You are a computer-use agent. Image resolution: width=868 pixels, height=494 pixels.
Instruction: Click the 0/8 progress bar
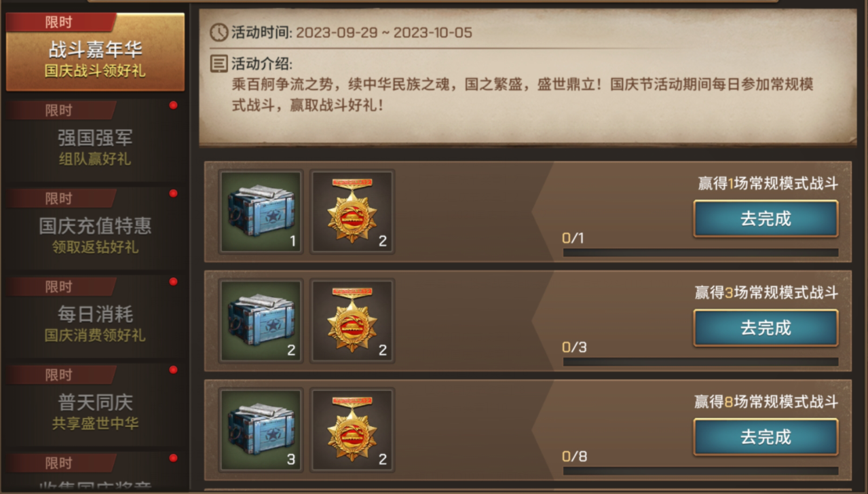point(700,471)
